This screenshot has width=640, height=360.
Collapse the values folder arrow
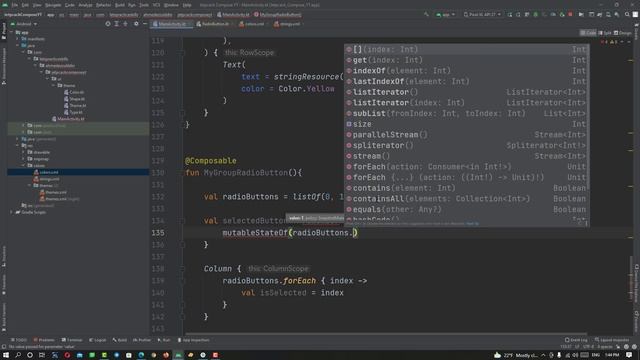pos(23,165)
